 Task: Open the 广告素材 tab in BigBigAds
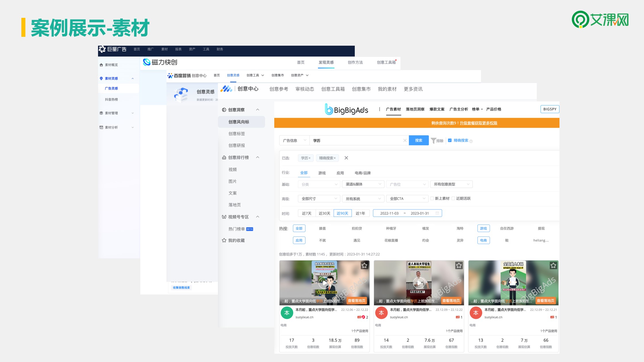[x=393, y=109]
